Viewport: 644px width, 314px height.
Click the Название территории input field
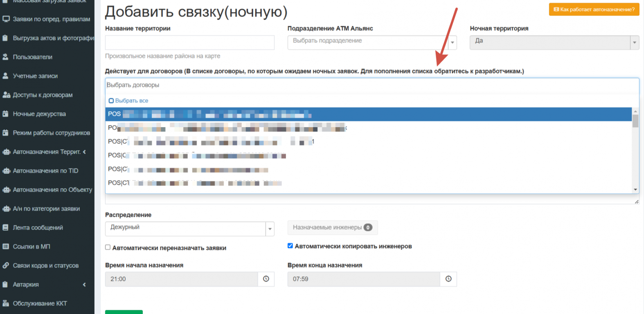[189, 43]
